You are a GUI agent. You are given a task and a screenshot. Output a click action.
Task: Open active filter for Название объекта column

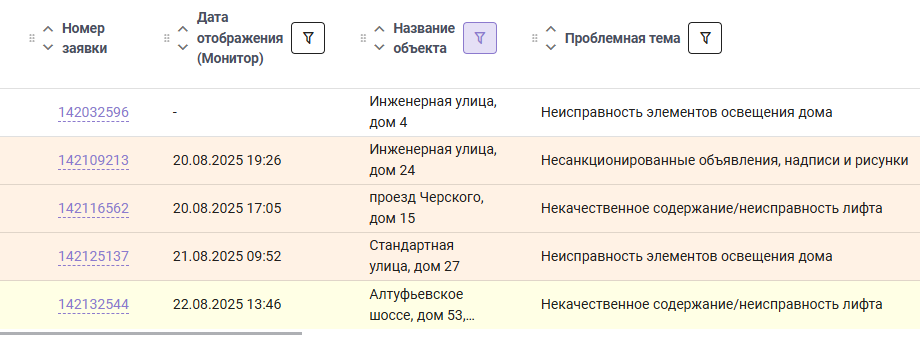tap(480, 38)
